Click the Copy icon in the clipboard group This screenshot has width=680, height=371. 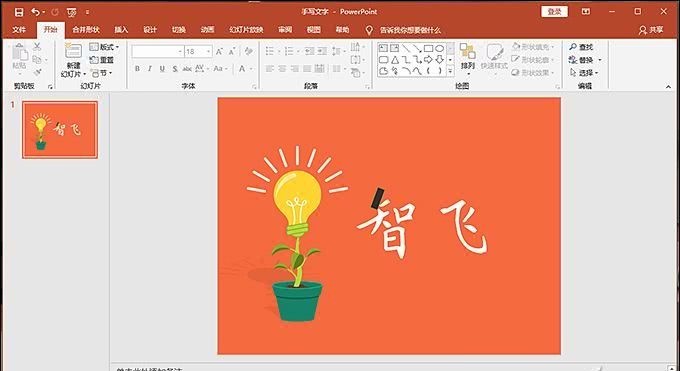(x=37, y=59)
